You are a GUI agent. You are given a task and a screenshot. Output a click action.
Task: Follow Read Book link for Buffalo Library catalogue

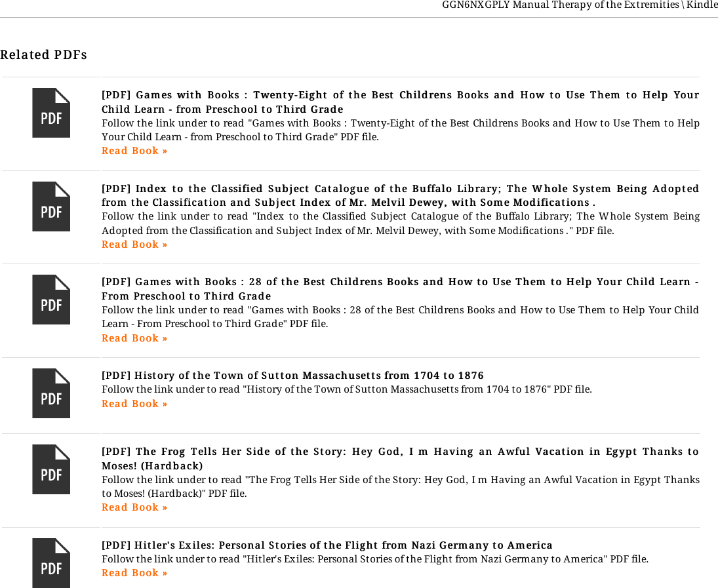tap(134, 245)
